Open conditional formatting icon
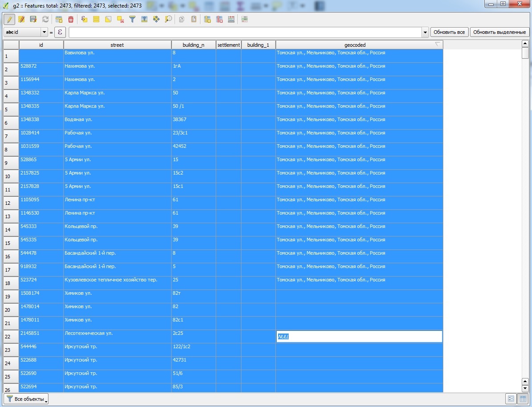The image size is (532, 407). pos(245,19)
